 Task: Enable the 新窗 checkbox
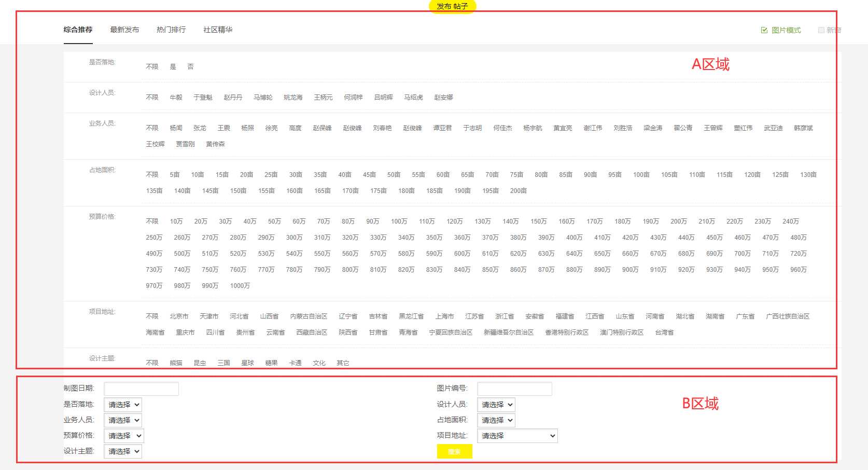pyautogui.click(x=821, y=30)
